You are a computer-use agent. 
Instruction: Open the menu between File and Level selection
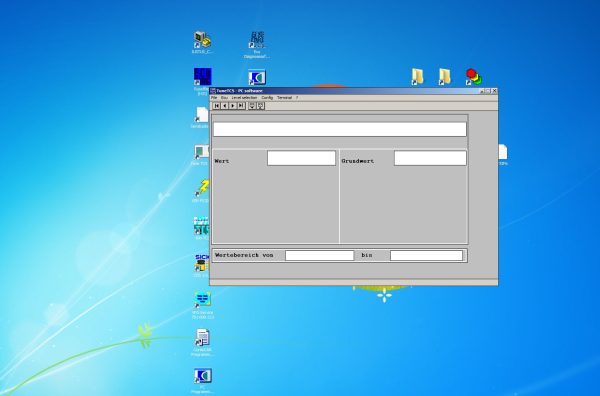coord(224,98)
